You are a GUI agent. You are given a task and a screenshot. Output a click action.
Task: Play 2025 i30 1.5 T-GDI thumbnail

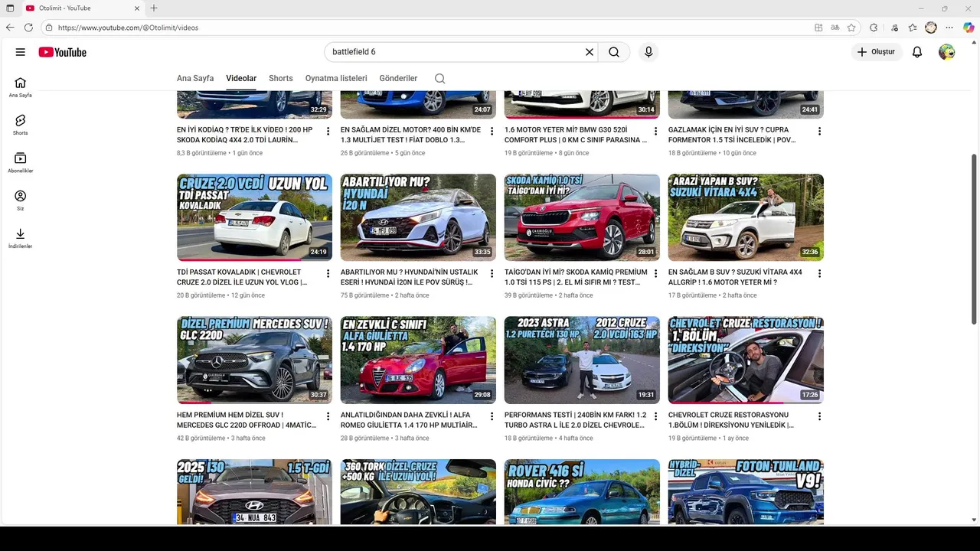pos(254,491)
